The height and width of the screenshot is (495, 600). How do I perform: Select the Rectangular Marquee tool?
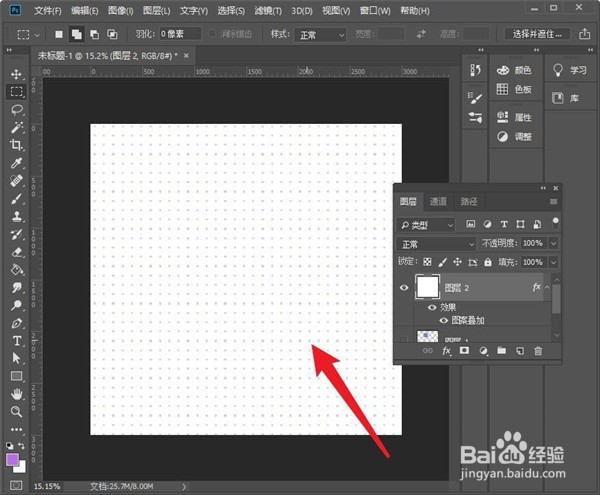[x=16, y=91]
